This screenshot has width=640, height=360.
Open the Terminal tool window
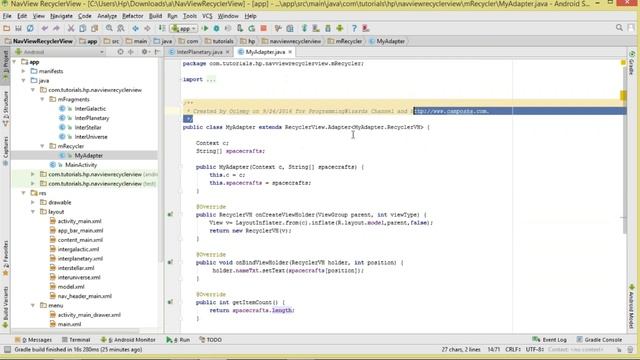click(76, 340)
